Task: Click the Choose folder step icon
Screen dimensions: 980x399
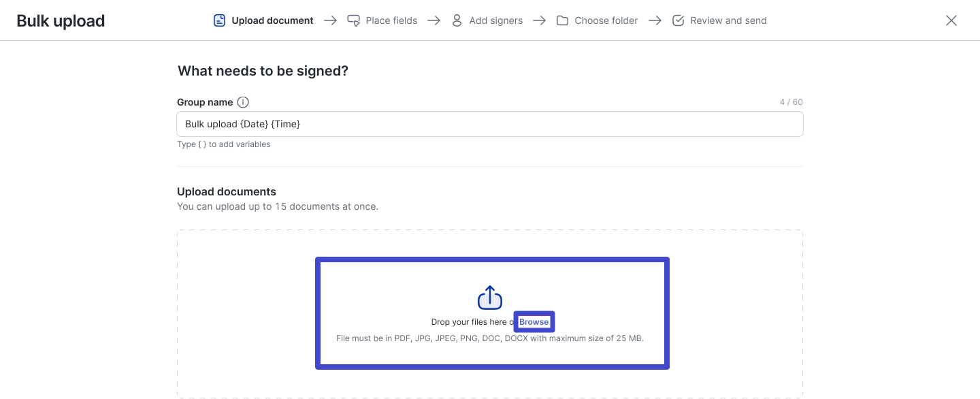Action: (x=562, y=20)
